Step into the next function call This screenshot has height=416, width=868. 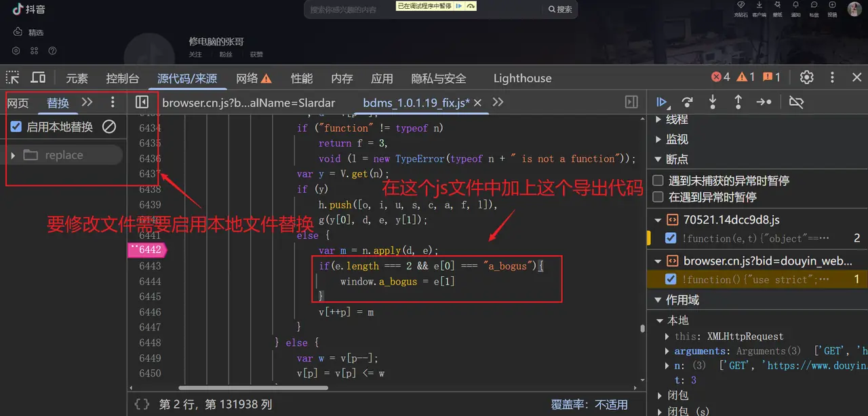pos(712,102)
